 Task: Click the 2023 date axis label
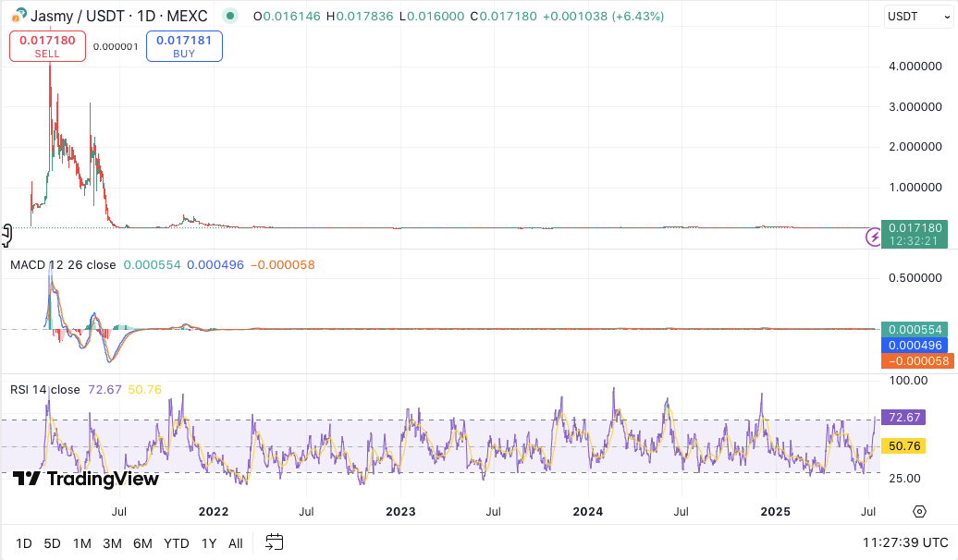[400, 512]
